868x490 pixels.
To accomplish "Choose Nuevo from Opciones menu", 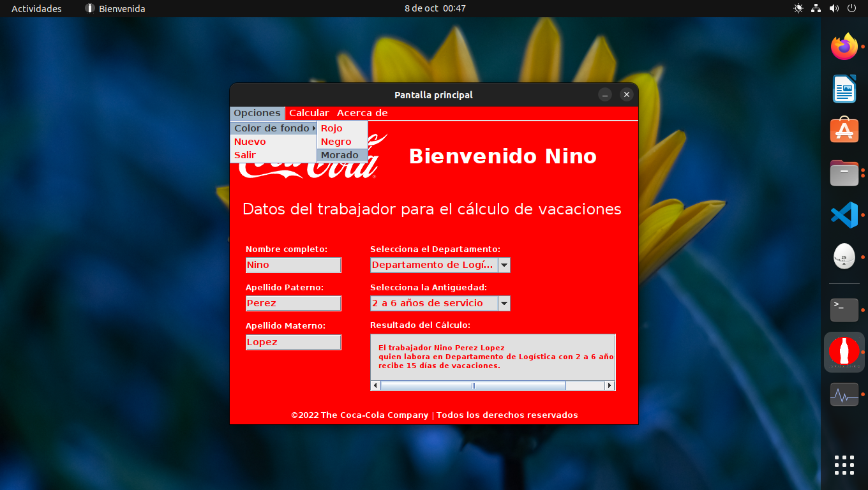I will tap(274, 142).
